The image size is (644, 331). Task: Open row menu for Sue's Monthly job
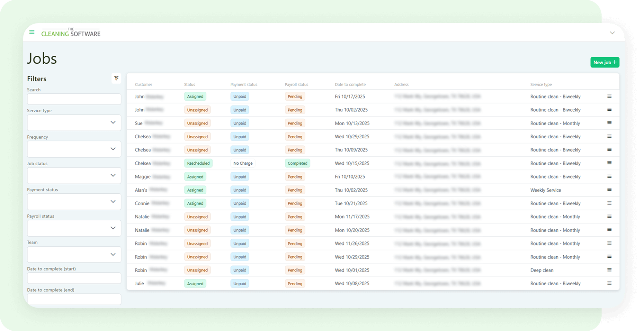[x=609, y=123]
